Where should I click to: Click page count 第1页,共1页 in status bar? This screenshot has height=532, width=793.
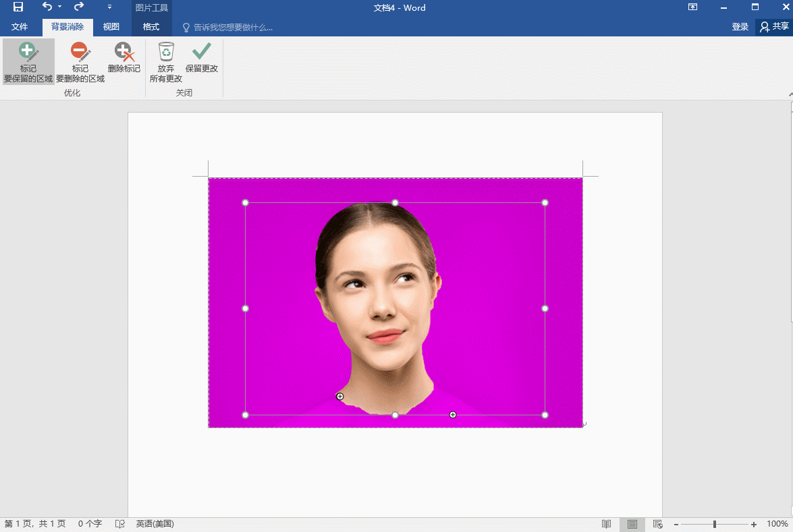[x=35, y=524]
